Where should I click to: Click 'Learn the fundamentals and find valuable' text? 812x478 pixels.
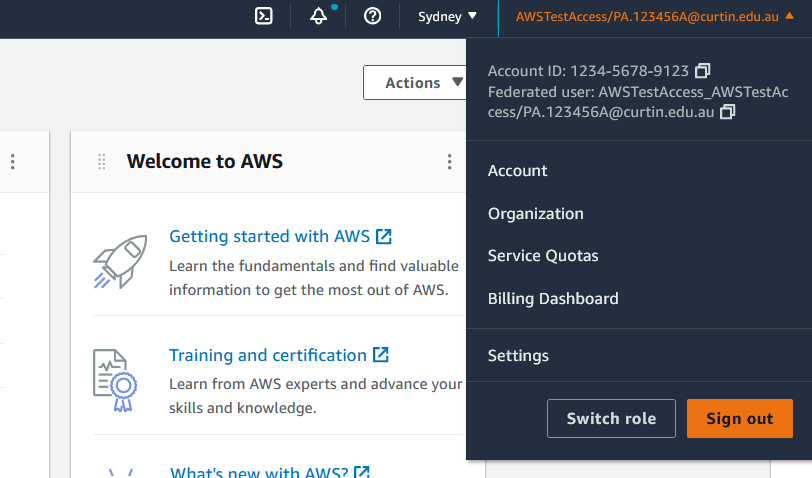click(x=314, y=266)
